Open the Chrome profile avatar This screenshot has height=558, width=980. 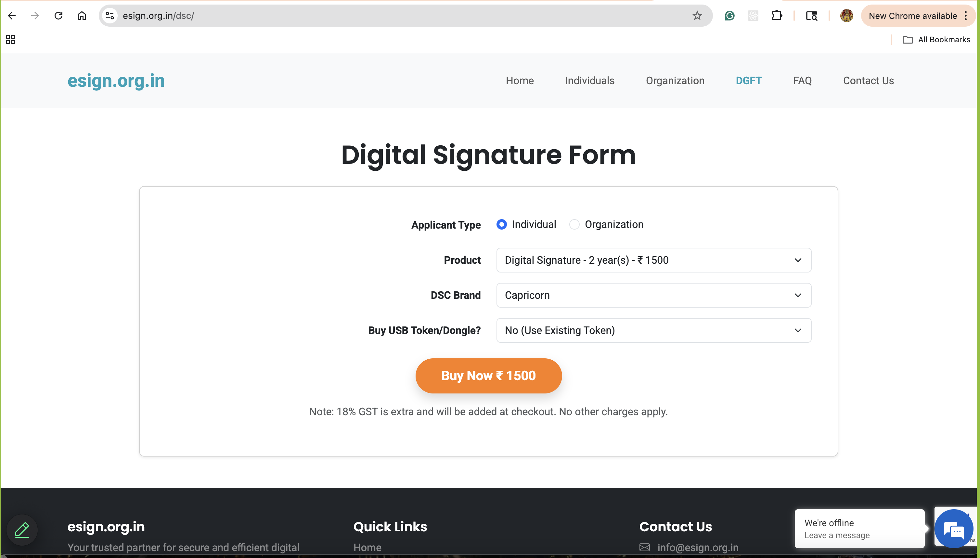click(846, 16)
